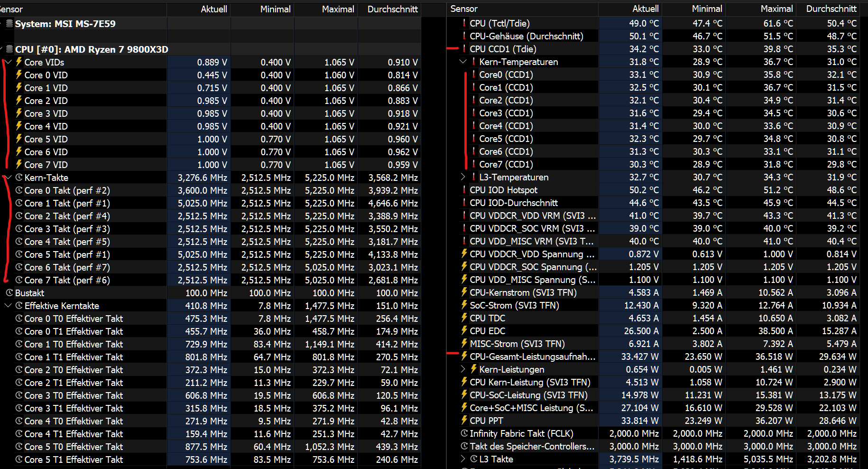Click the voltage icon next to Core 0 VID
The image size is (868, 469).
19,75
